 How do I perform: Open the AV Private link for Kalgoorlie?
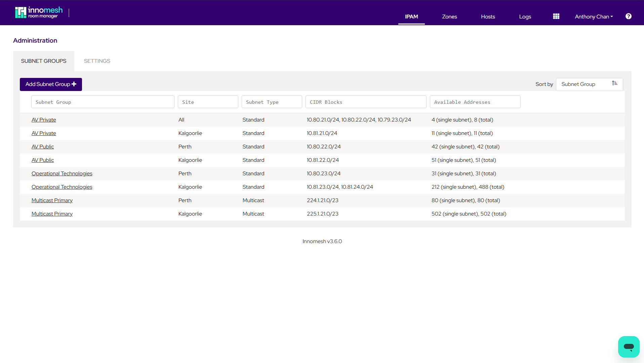click(x=44, y=133)
